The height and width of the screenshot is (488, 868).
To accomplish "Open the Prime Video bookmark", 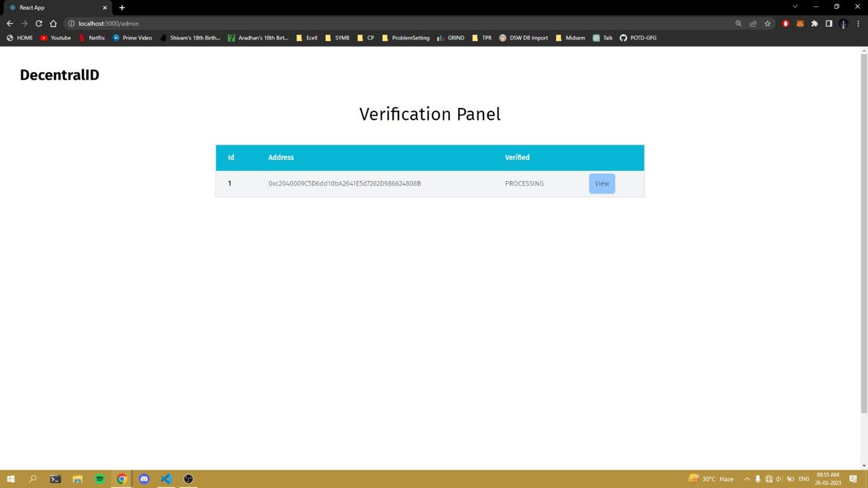I will click(x=132, y=37).
